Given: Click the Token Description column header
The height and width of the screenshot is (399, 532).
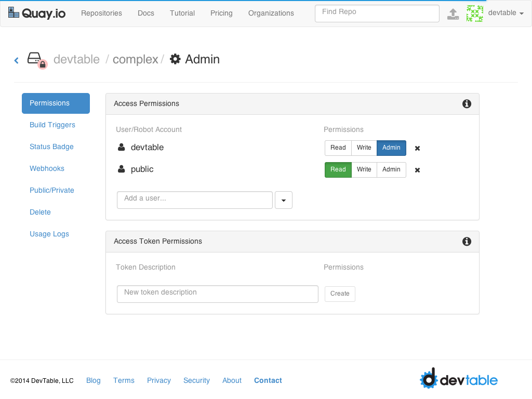Looking at the screenshot, I should (x=145, y=268).
